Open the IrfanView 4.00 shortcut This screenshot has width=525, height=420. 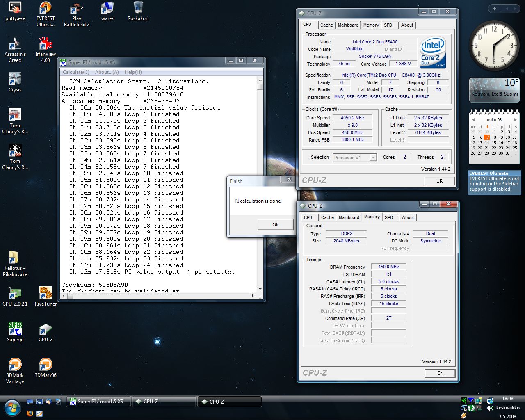46,50
